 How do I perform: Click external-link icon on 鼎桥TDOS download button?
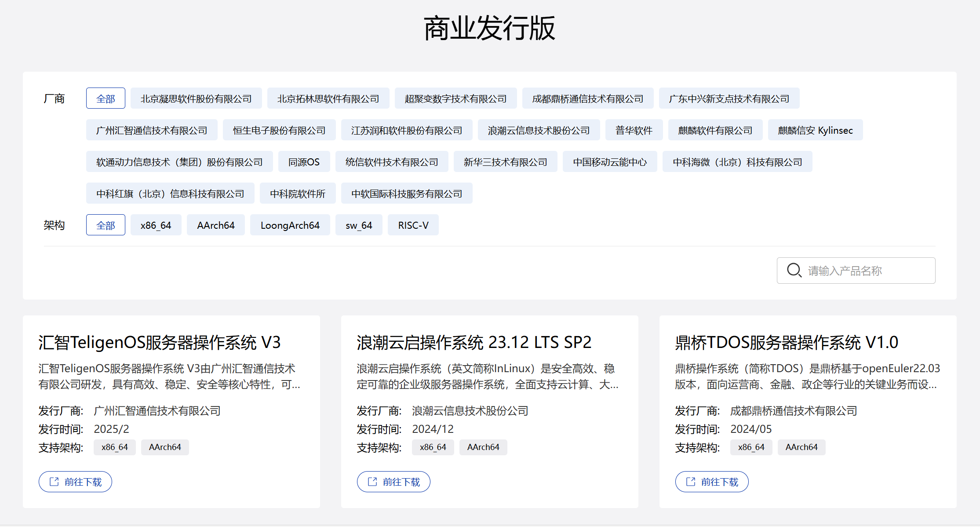(691, 482)
